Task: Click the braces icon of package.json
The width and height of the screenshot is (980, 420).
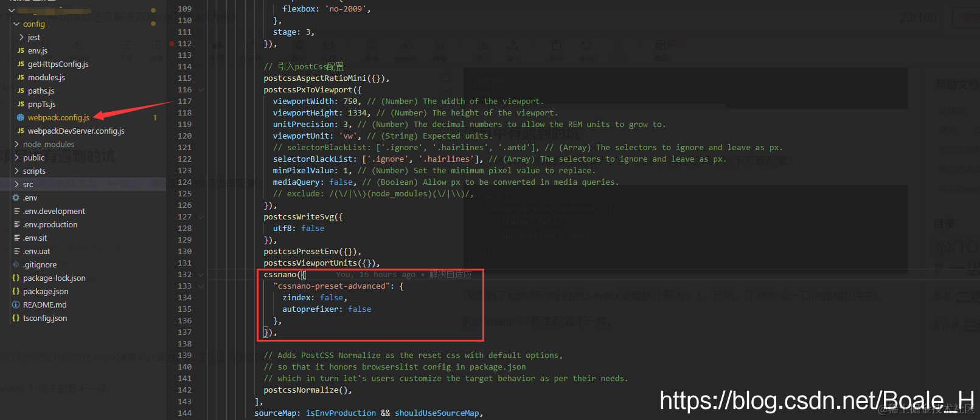Action: 16,292
